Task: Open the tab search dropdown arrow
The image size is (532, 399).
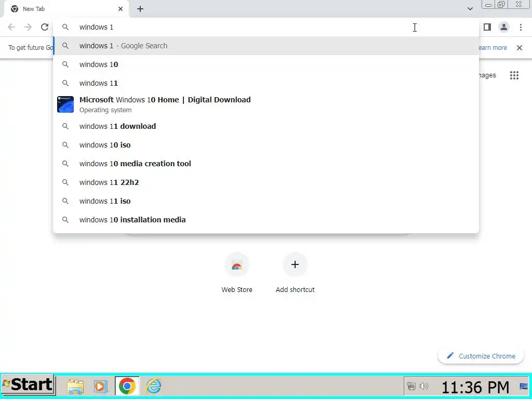Action: [470, 9]
